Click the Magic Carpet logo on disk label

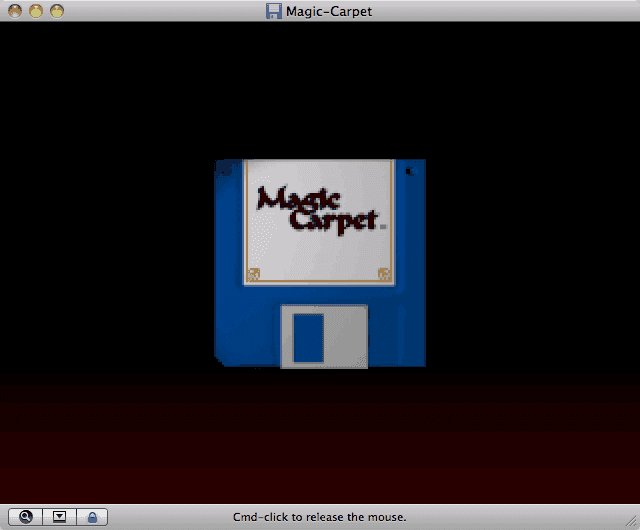click(317, 208)
